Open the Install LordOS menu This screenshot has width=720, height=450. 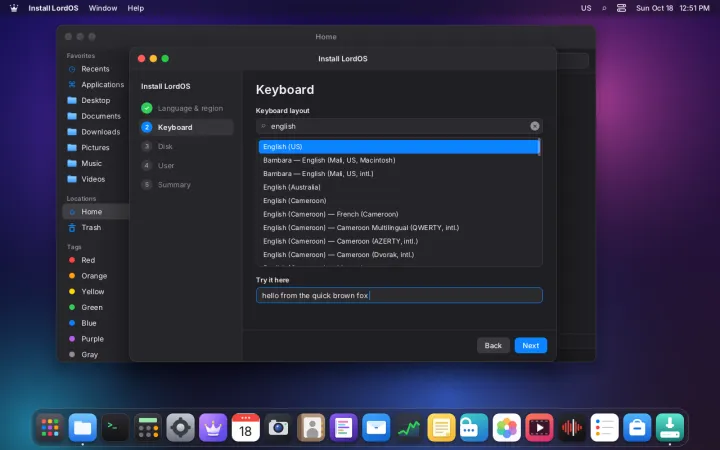pyautogui.click(x=53, y=8)
